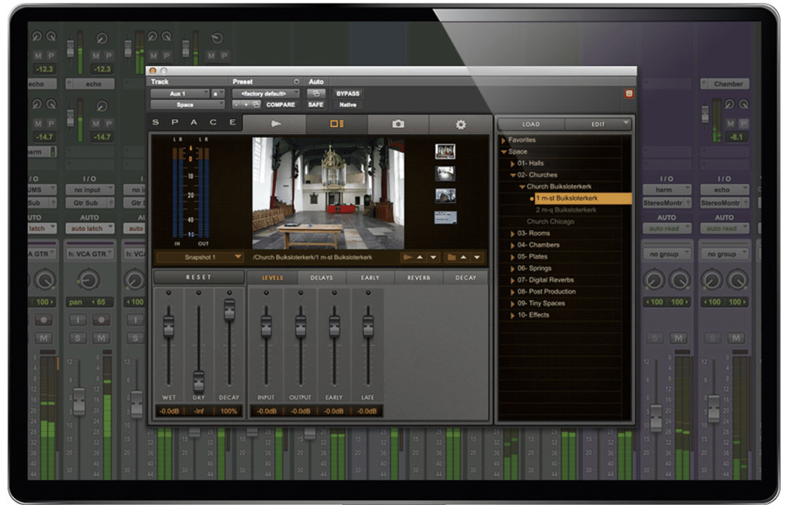The width and height of the screenshot is (812, 505).
Task: Click the EDIT button
Action: click(x=598, y=124)
